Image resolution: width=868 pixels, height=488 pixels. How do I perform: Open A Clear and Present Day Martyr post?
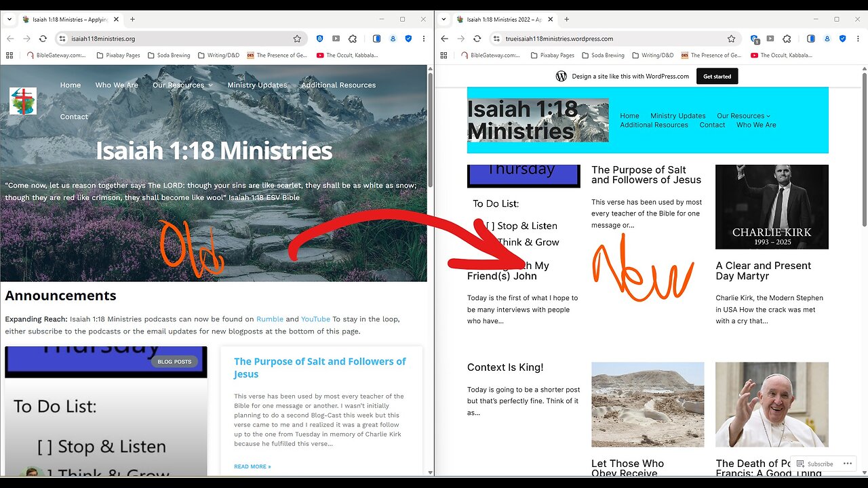[764, 270]
